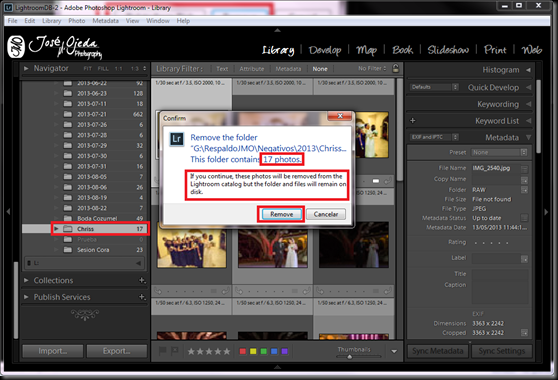Hide the left panel with side arrow
Screen dimensions: 558x380
pos(8,212)
